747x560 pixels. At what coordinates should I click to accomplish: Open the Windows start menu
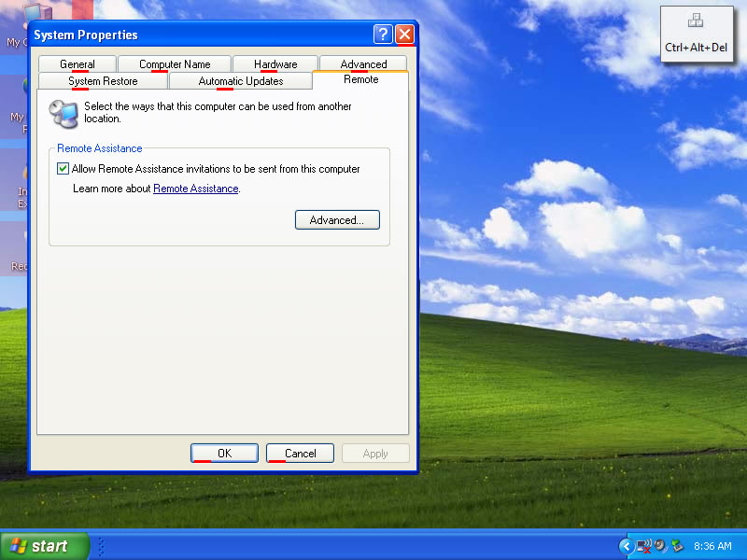[44, 546]
